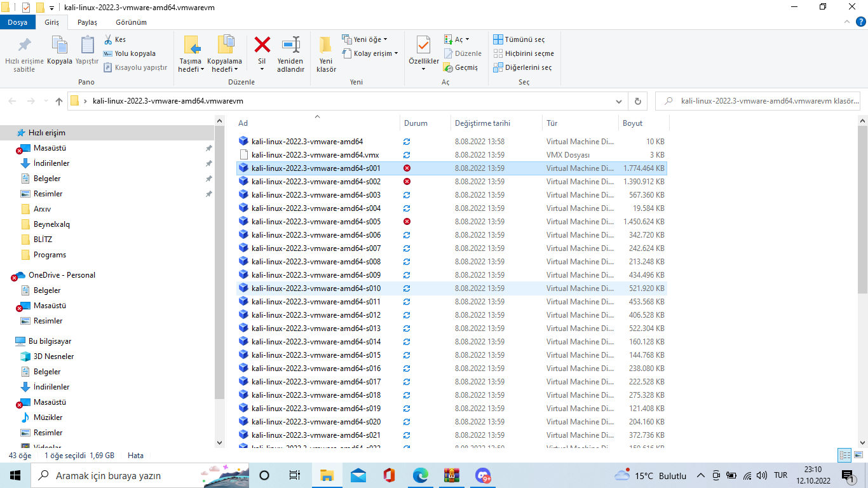Pin to Quick access (Hızlı erişime sabitle)
Screen dimensions: 868x488
tap(24, 55)
